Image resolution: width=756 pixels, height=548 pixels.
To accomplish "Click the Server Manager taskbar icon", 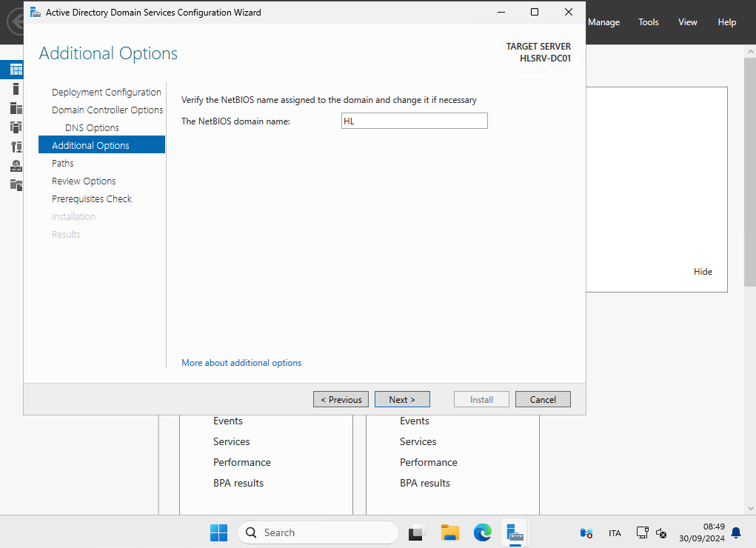I will [515, 532].
